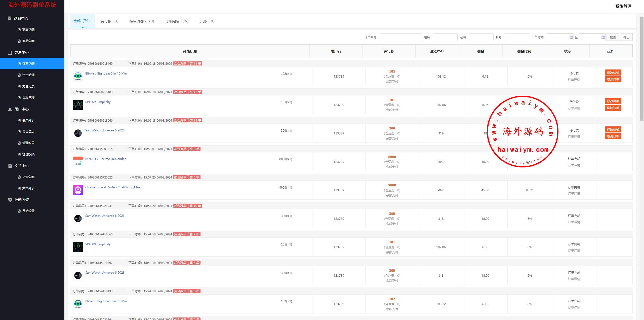Image resolution: width=644 pixels, height=320 pixels.
Task: Open calendar icon in end date field
Action: point(603,37)
